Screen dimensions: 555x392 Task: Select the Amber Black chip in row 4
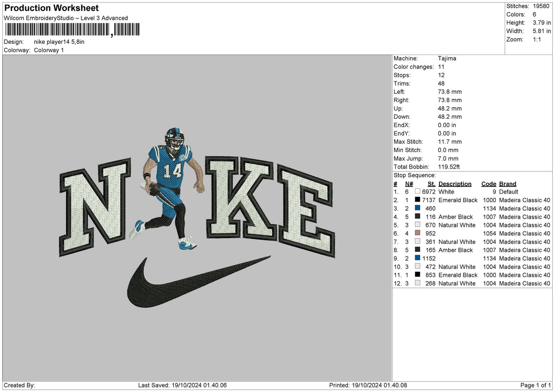point(417,217)
